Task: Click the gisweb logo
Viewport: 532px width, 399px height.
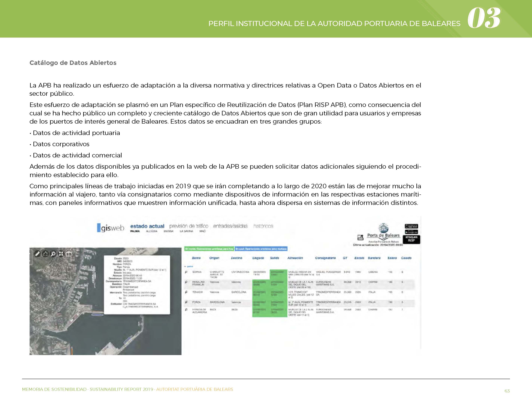Action: tap(111, 228)
